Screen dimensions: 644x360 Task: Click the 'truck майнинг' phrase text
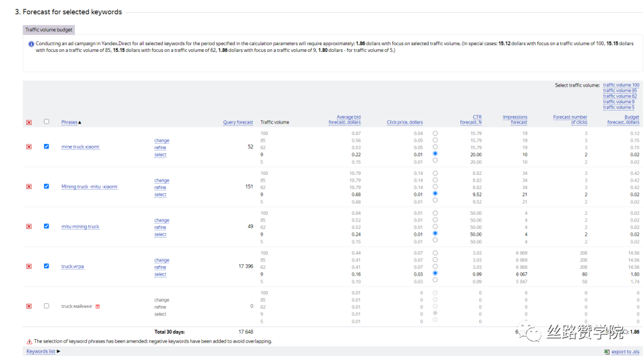77,306
